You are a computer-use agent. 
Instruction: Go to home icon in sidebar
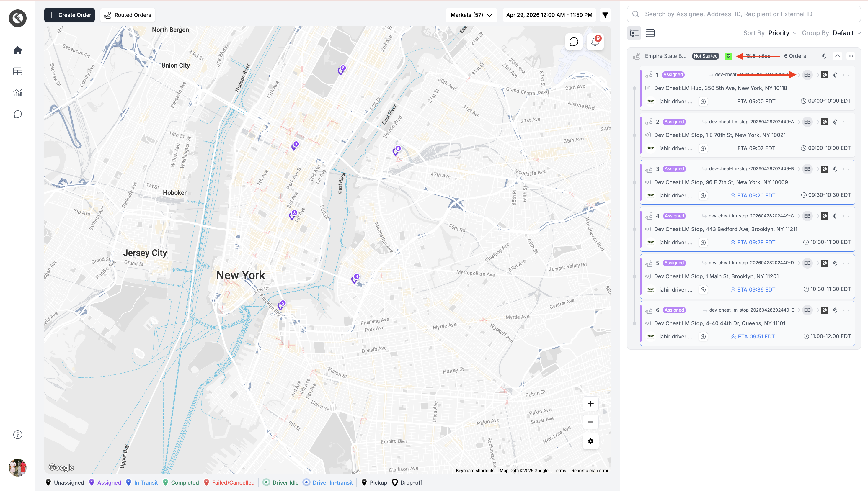click(17, 50)
